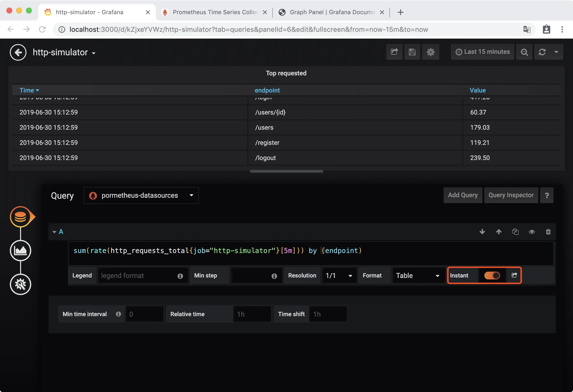Click the Top requested panel title
Viewport: 573px width, 392px height.
286,73
